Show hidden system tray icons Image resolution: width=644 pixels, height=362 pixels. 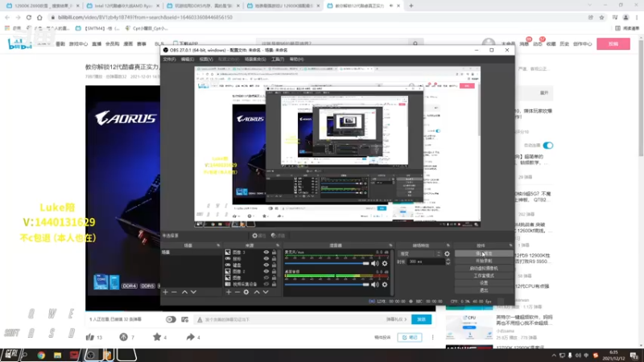click(554, 356)
